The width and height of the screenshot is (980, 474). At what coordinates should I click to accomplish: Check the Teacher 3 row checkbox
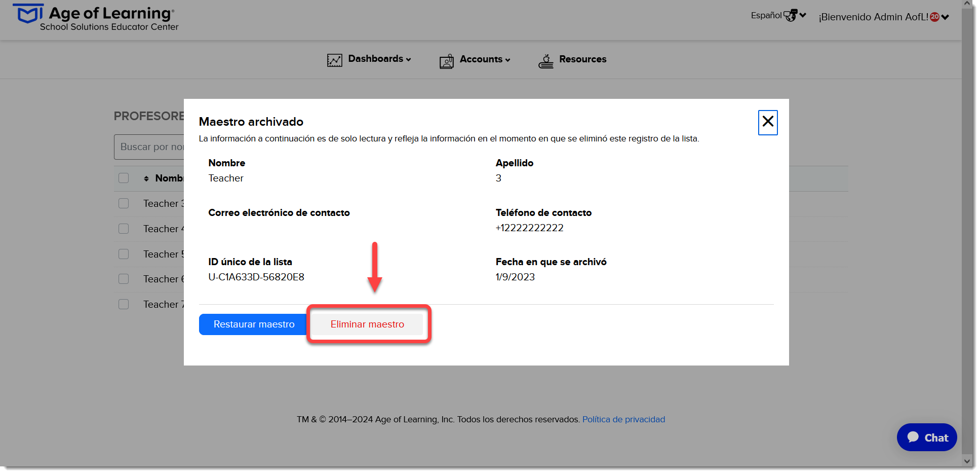click(x=124, y=203)
